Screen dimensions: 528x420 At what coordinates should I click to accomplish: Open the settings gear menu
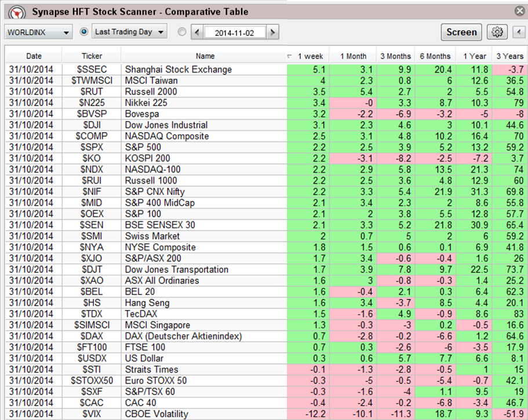[497, 32]
